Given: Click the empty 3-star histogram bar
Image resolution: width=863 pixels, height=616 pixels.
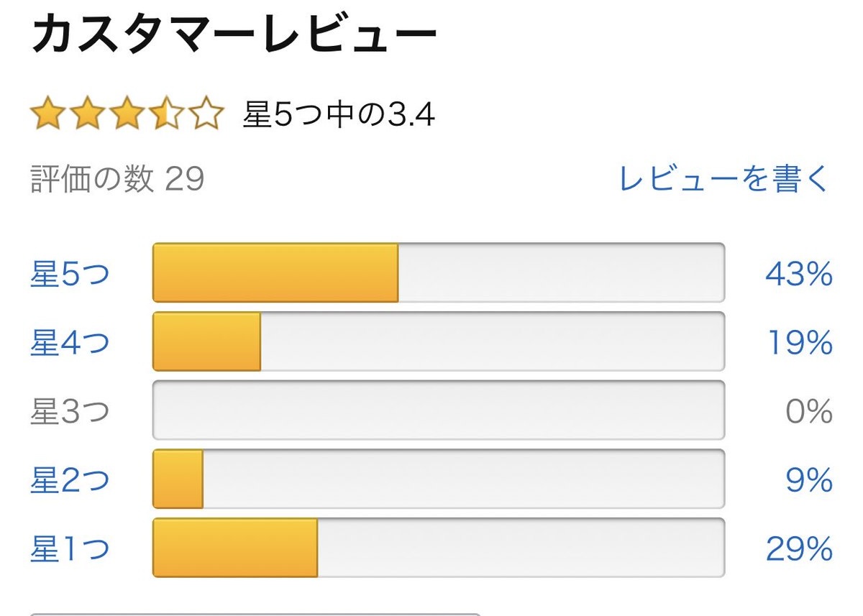Looking at the screenshot, I should tap(438, 410).
